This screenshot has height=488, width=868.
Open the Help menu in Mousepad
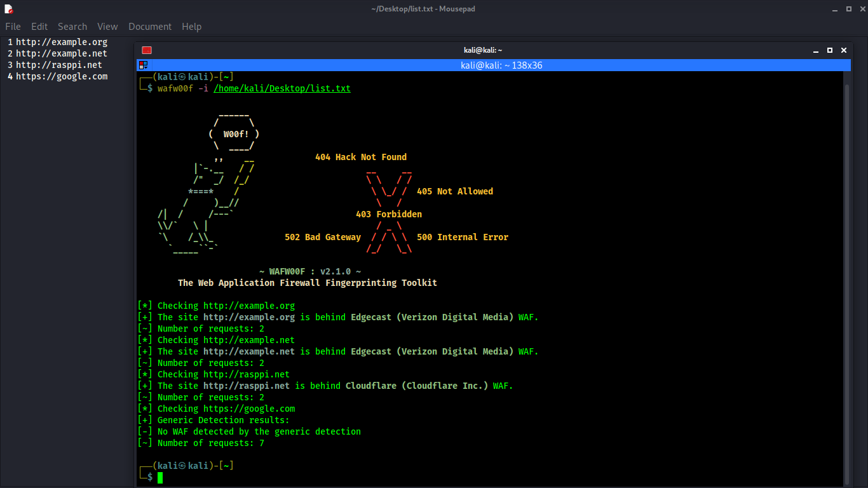(191, 26)
